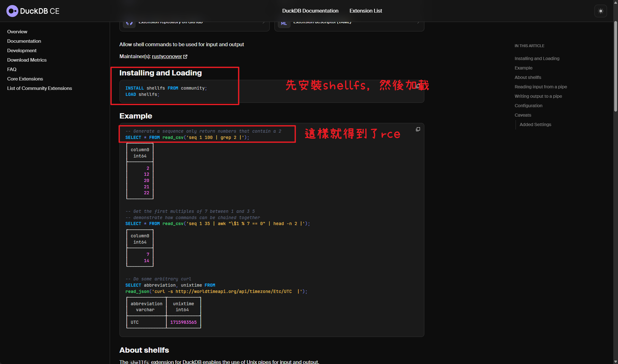Copy the Example code block

(x=418, y=129)
